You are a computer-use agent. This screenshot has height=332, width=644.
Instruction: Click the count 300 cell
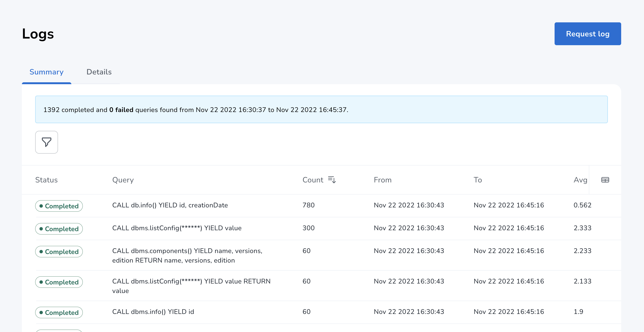(x=308, y=228)
